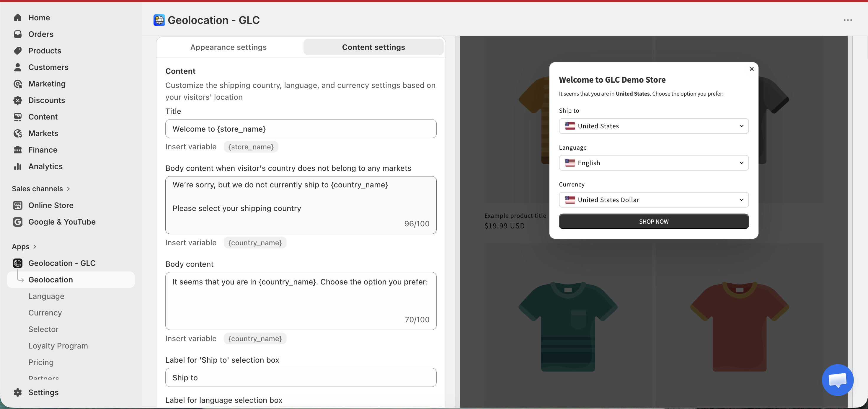The image size is (868, 409).
Task: Click the red t-shirt preview image
Action: coord(739,326)
